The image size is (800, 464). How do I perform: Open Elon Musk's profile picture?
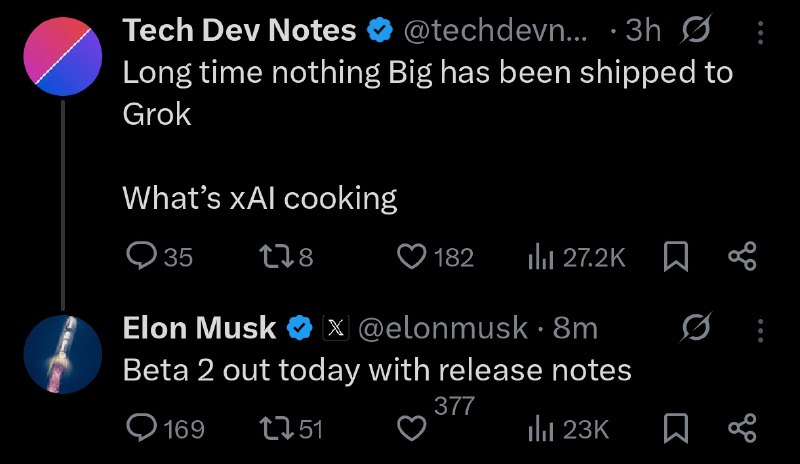click(x=63, y=352)
